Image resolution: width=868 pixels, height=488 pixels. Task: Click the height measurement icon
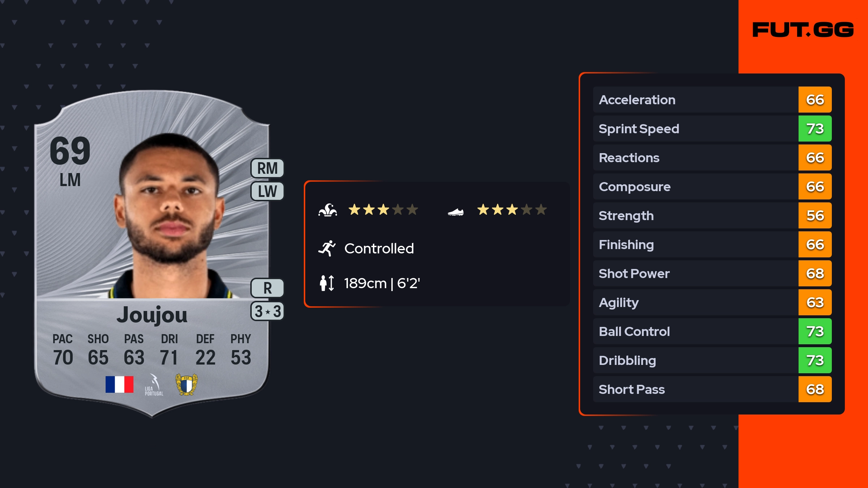[x=327, y=283]
